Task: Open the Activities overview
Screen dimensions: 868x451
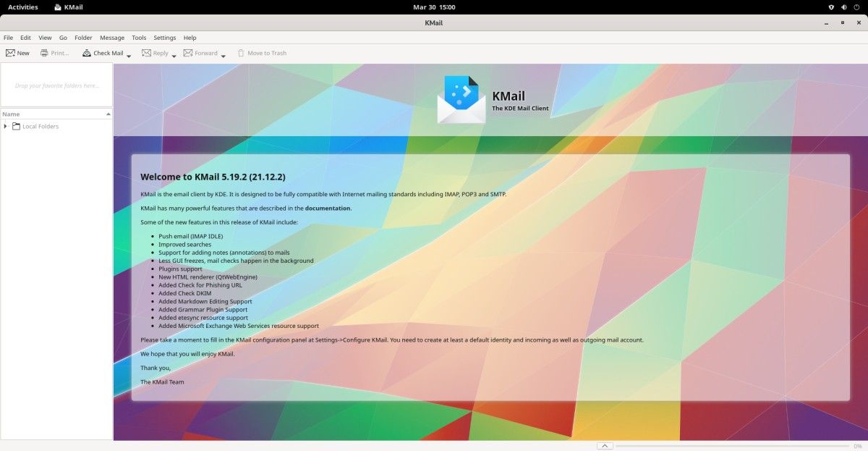Action: coord(22,7)
